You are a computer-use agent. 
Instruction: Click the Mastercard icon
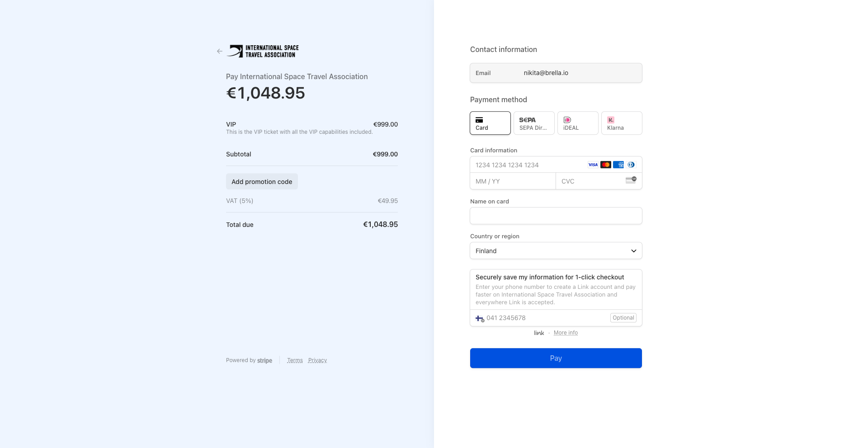coord(606,165)
